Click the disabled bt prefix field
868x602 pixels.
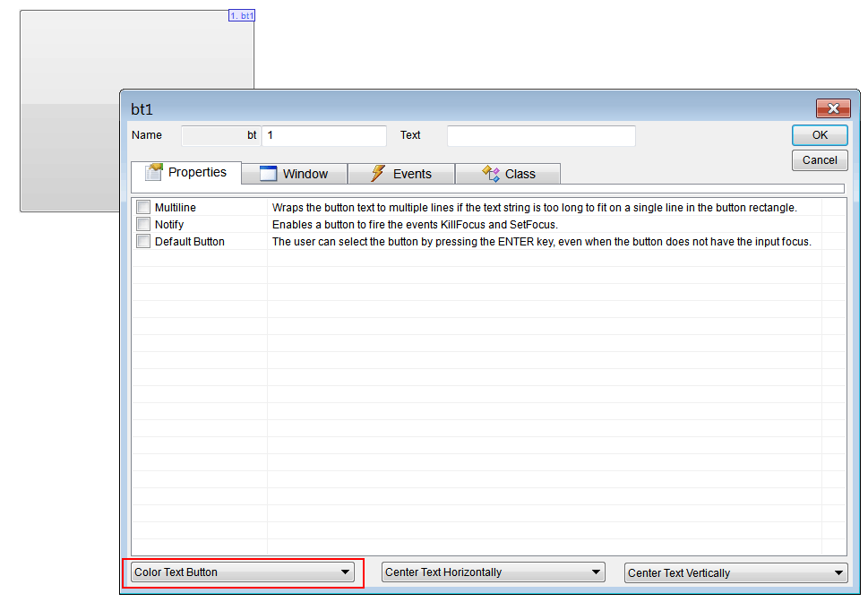(x=221, y=135)
